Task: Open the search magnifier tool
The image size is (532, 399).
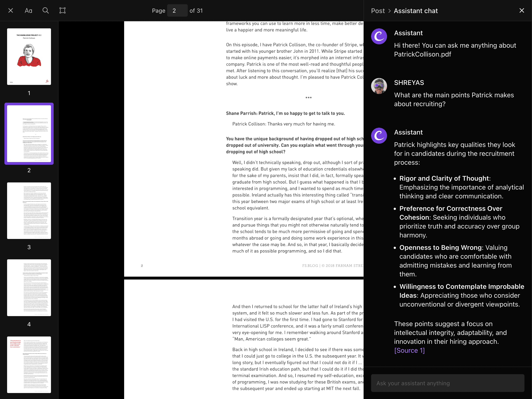Action: [45, 10]
